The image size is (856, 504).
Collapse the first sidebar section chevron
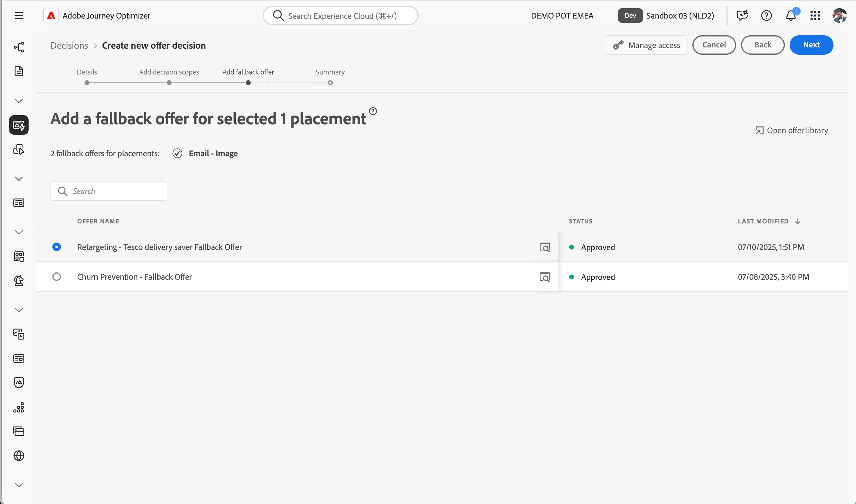point(19,101)
